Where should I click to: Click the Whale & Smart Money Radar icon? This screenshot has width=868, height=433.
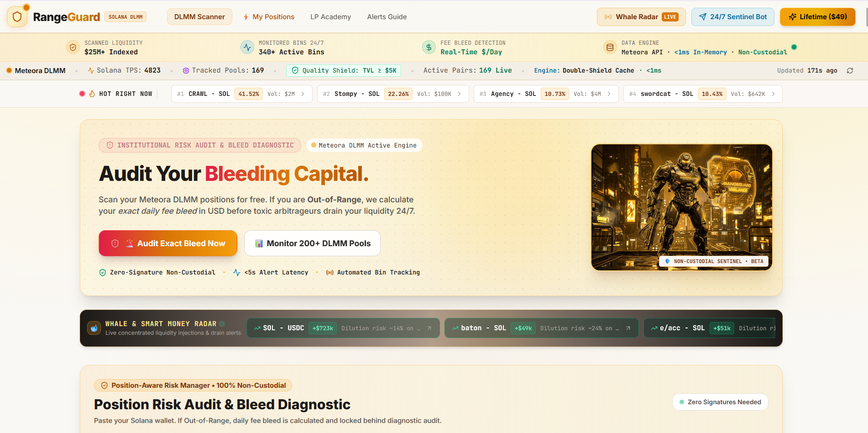(x=94, y=328)
